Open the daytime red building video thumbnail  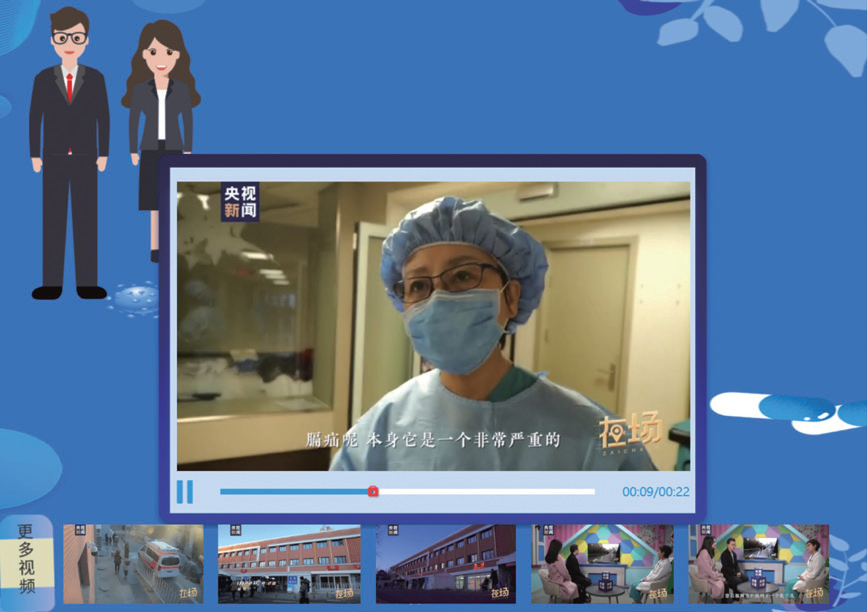[x=289, y=564]
